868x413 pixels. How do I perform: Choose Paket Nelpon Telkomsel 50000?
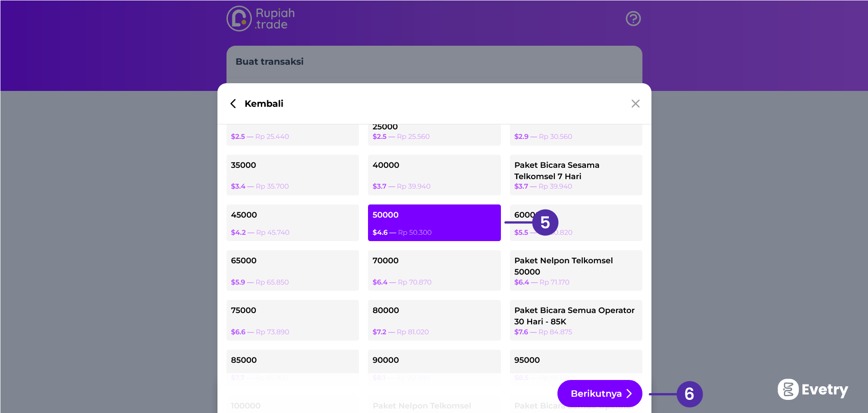pyautogui.click(x=576, y=271)
